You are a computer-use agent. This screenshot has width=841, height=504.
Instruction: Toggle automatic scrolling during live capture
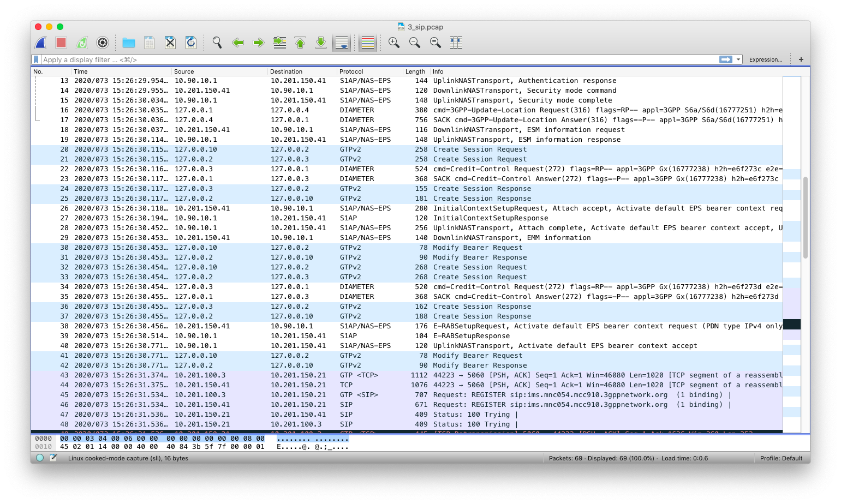(x=342, y=43)
